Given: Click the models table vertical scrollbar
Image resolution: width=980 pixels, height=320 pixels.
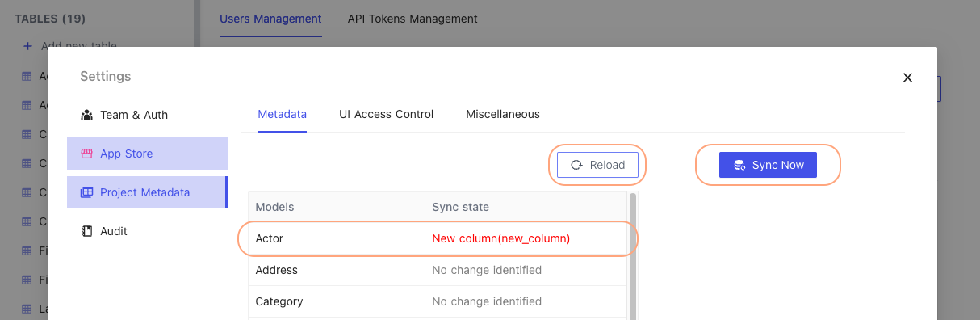Looking at the screenshot, I should pos(633,255).
